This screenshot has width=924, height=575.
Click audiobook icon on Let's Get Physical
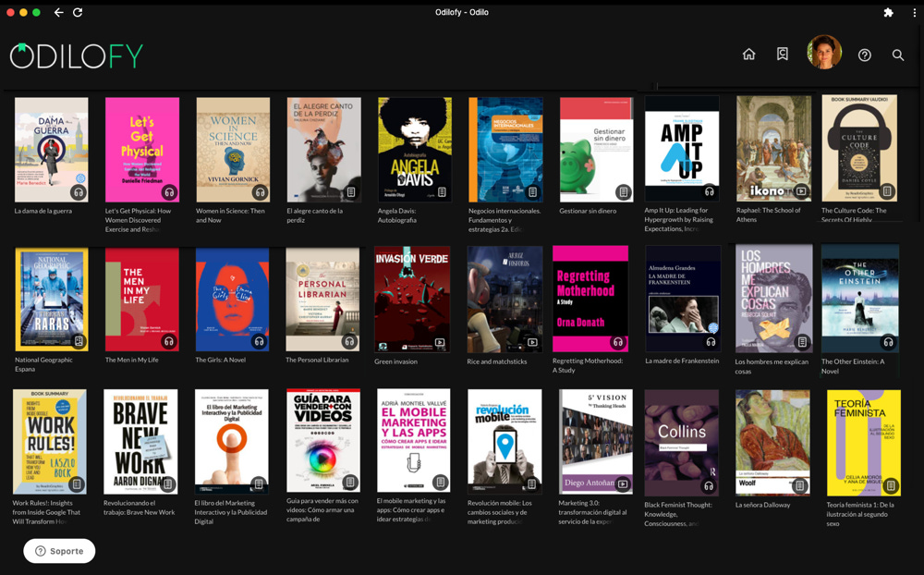pos(169,192)
